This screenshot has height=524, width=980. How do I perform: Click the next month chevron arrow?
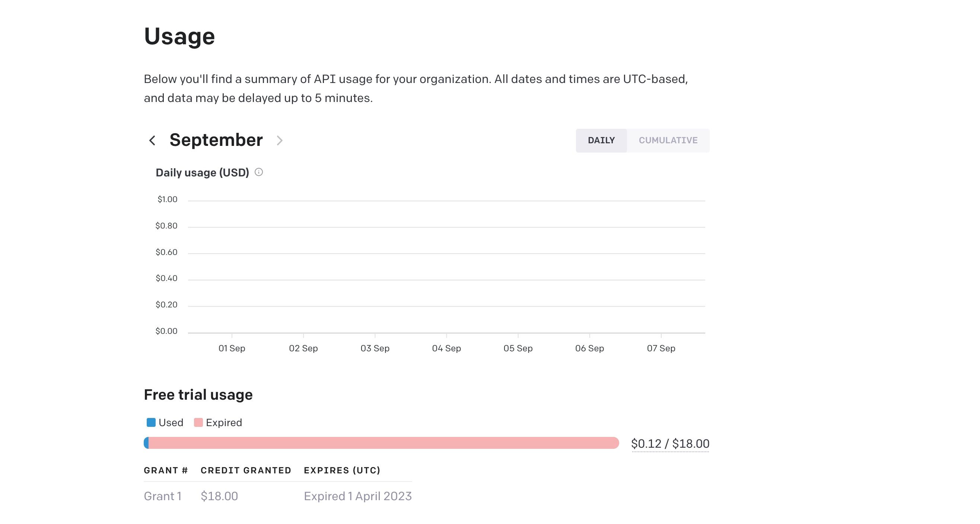[280, 141]
